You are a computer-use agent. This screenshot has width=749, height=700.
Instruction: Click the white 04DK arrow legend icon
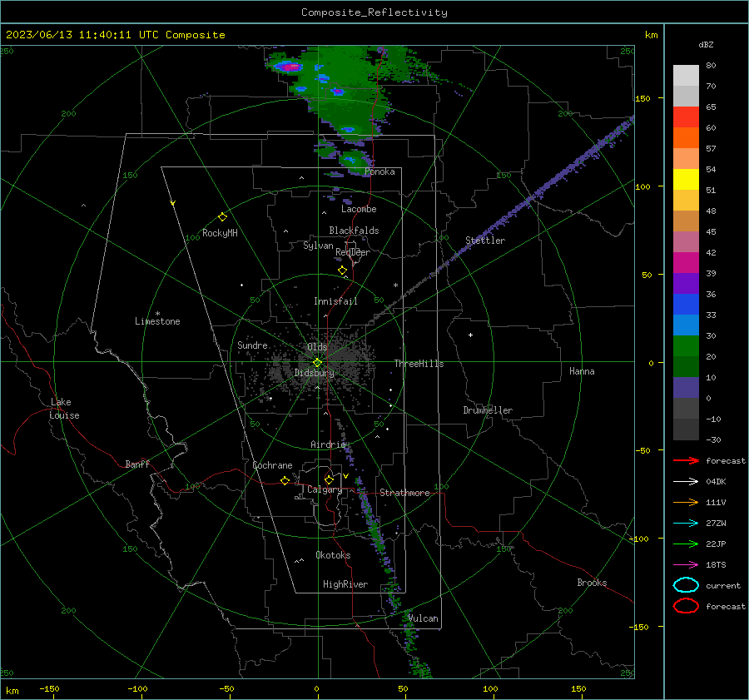tap(686, 482)
